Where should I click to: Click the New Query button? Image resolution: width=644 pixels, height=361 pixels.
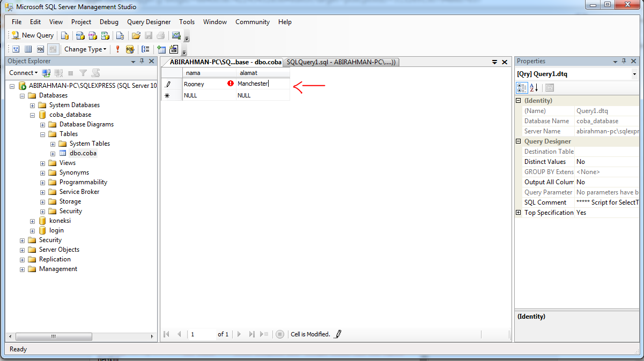tap(32, 35)
